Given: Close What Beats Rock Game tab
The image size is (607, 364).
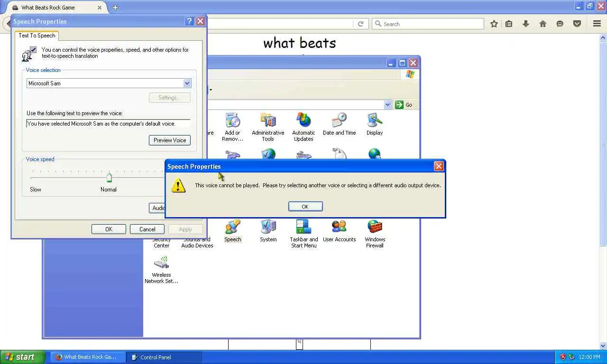Looking at the screenshot, I should click(x=100, y=8).
